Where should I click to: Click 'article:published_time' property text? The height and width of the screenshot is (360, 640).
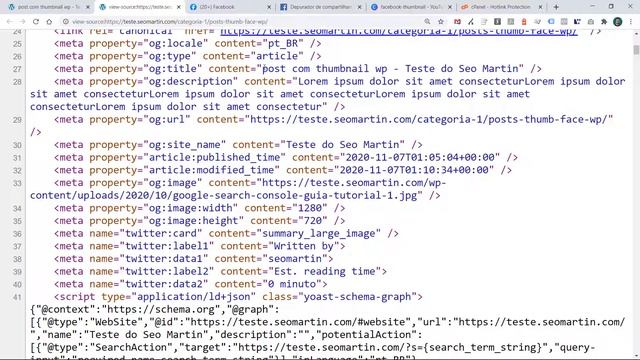coord(214,157)
